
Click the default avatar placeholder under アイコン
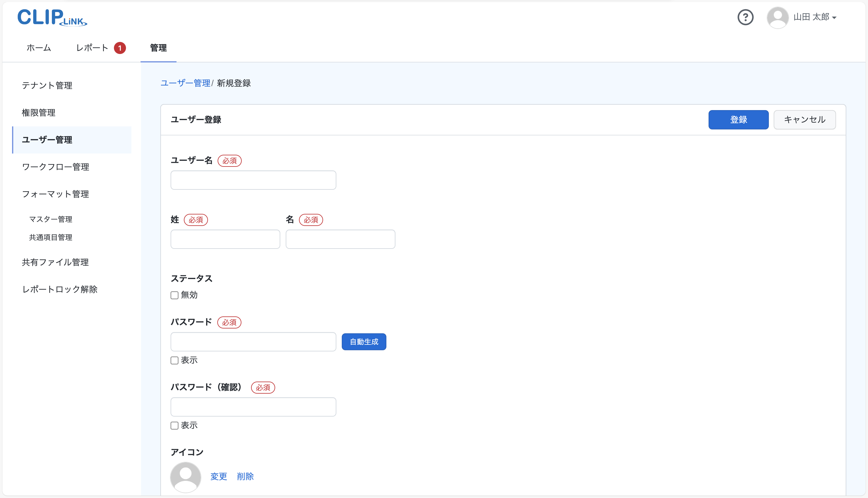tap(185, 477)
